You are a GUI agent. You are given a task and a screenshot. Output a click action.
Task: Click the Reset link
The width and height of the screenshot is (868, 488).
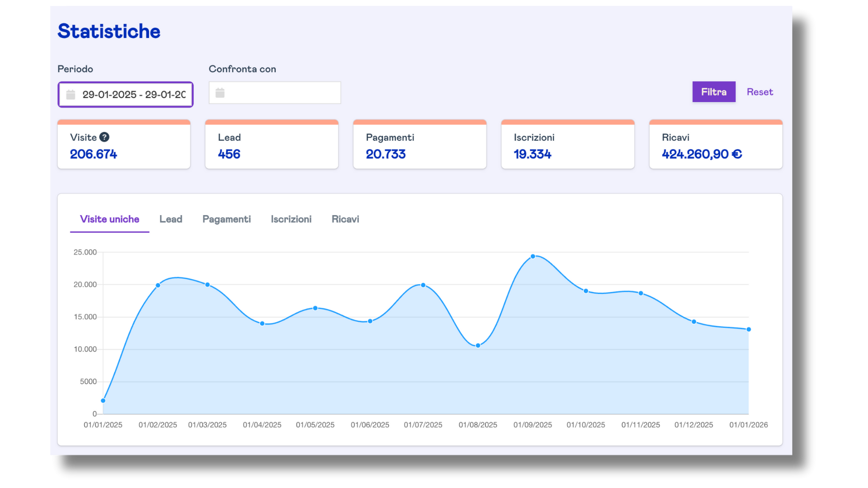click(759, 92)
